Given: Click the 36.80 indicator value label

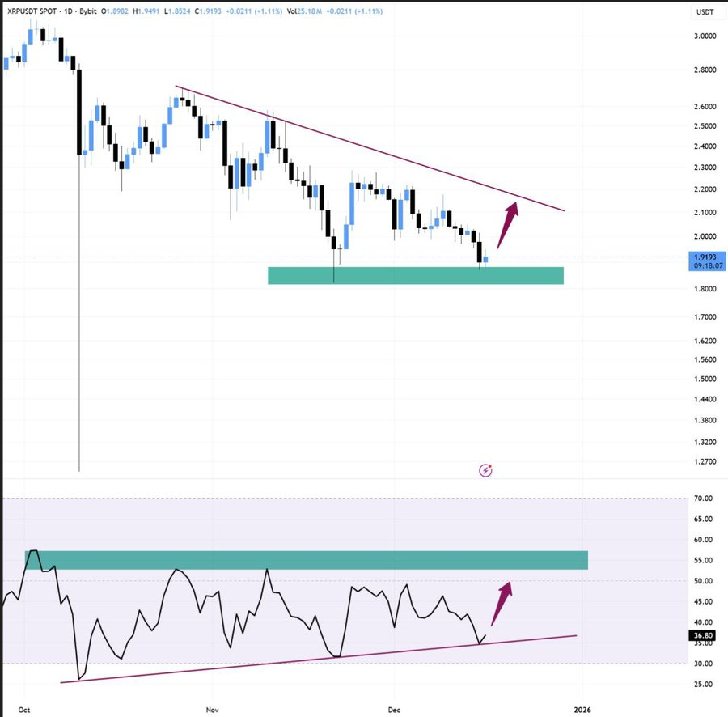Looking at the screenshot, I should click(x=701, y=634).
